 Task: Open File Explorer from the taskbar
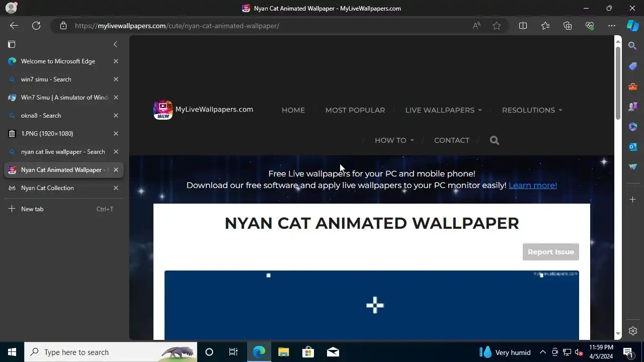(283, 352)
